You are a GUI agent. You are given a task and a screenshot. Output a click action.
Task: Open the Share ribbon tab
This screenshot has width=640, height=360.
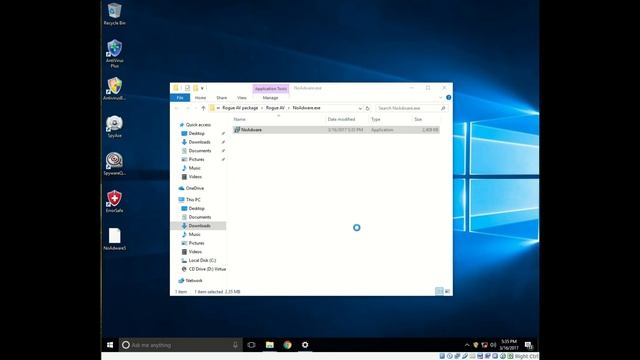(222, 98)
